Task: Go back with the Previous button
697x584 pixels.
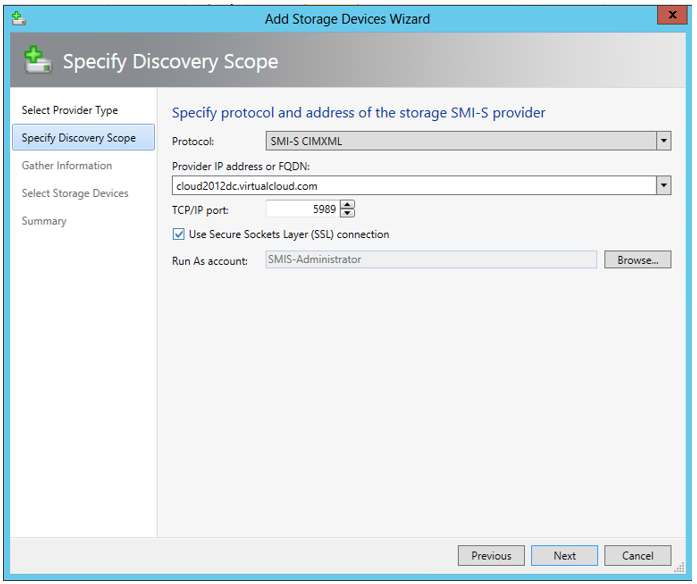Action: [x=491, y=556]
